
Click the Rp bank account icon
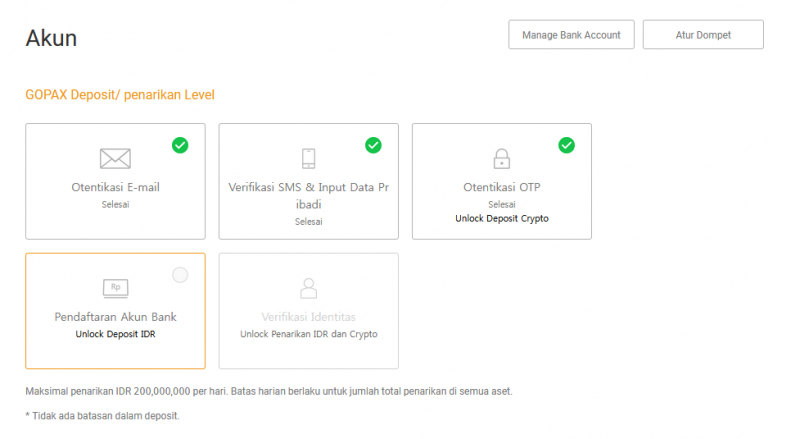pos(115,288)
